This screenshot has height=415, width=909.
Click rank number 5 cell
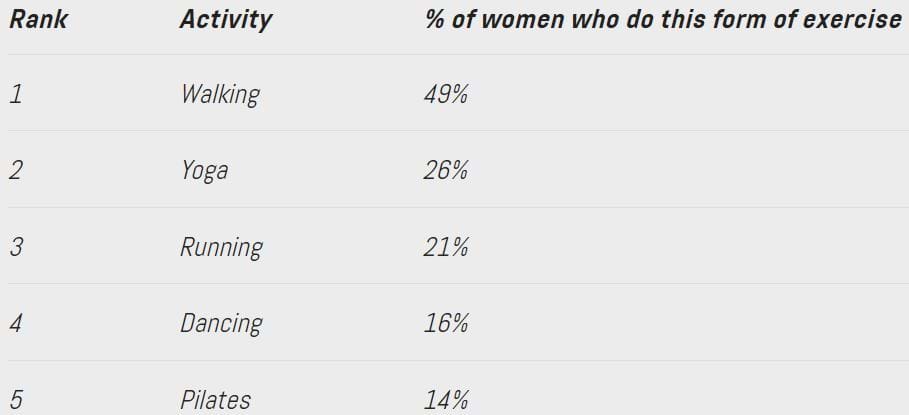(x=16, y=399)
